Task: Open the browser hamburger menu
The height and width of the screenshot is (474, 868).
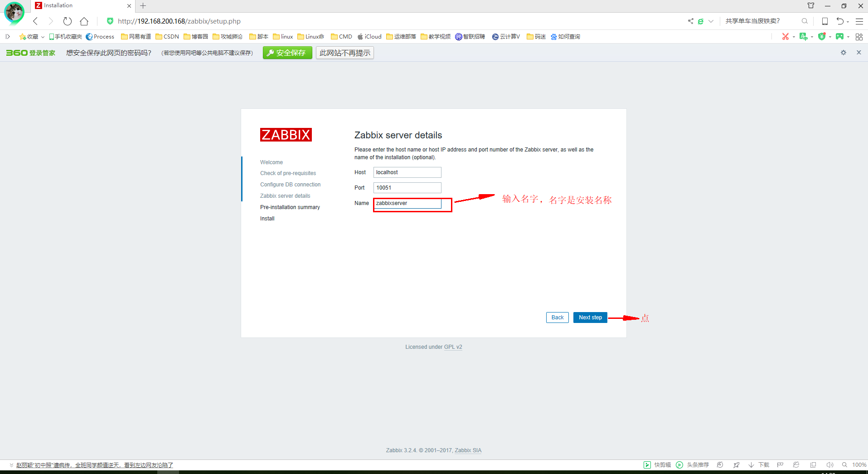Action: coord(859,21)
